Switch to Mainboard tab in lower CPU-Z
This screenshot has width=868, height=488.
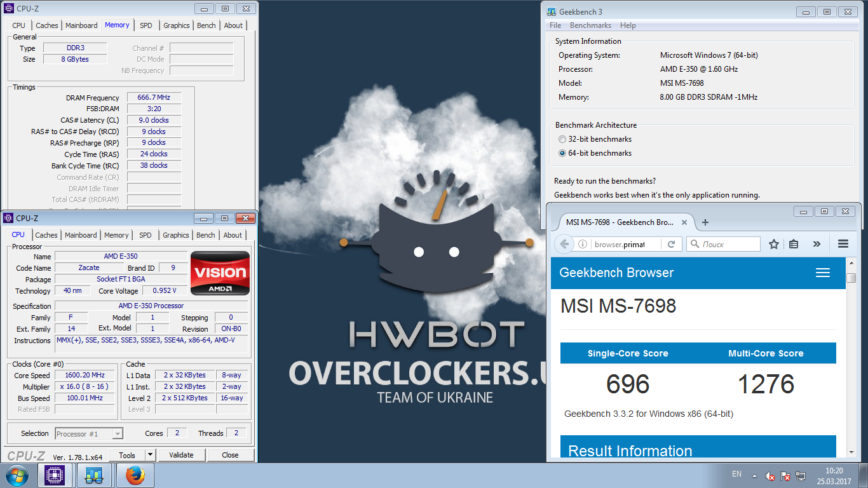coord(81,235)
